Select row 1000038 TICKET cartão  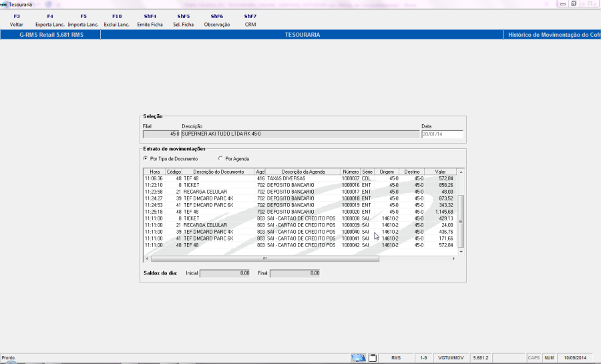(x=300, y=218)
